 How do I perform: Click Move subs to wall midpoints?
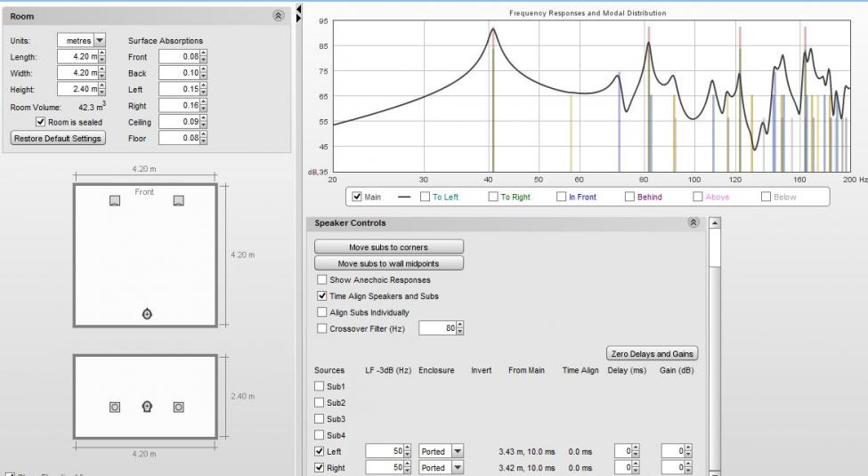click(389, 263)
